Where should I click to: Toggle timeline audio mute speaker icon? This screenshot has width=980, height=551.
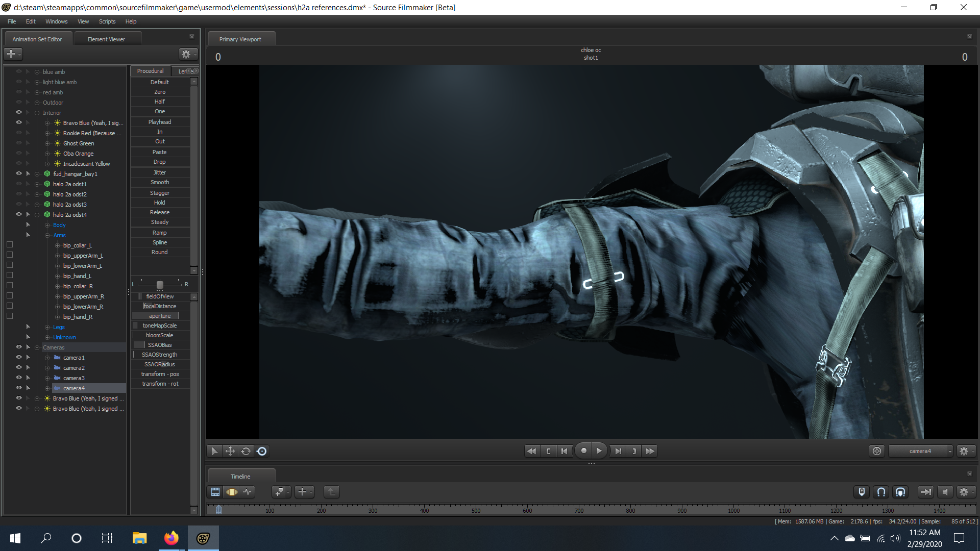tap(945, 492)
